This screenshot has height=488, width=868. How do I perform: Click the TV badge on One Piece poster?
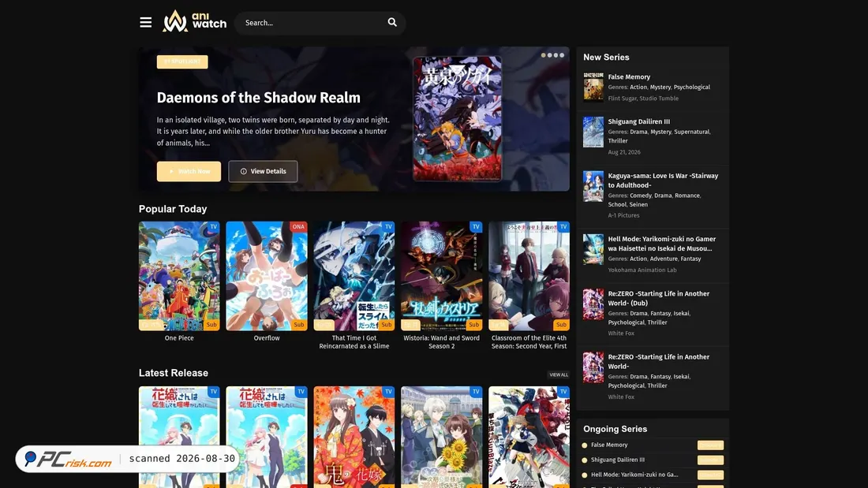(213, 227)
